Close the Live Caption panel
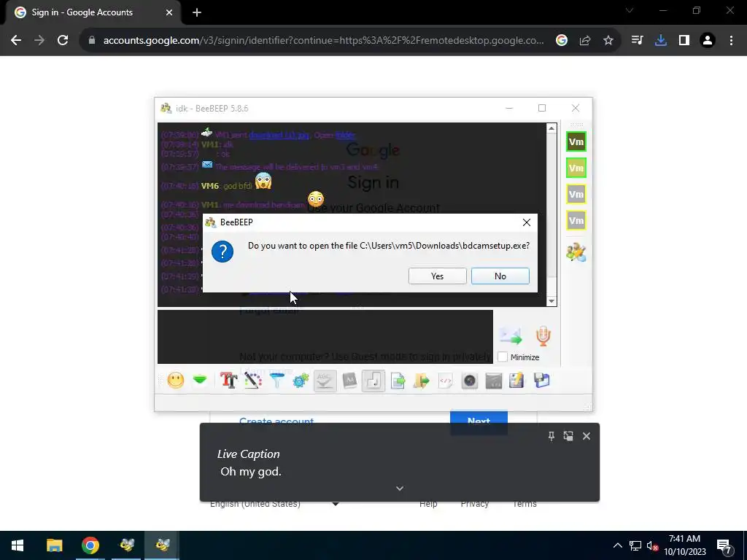This screenshot has width=747, height=560. click(x=587, y=436)
